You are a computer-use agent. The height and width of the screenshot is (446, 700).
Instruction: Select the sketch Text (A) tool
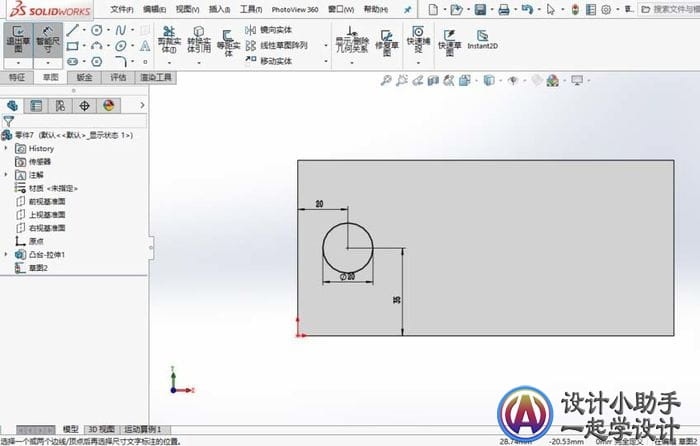[x=145, y=46]
